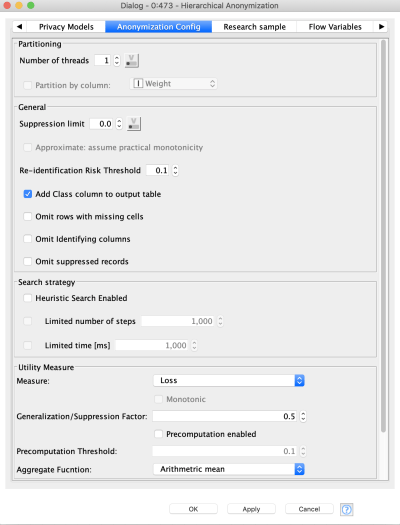Focus the Limited number of steps field
This screenshot has height=525, width=400.
(178, 321)
